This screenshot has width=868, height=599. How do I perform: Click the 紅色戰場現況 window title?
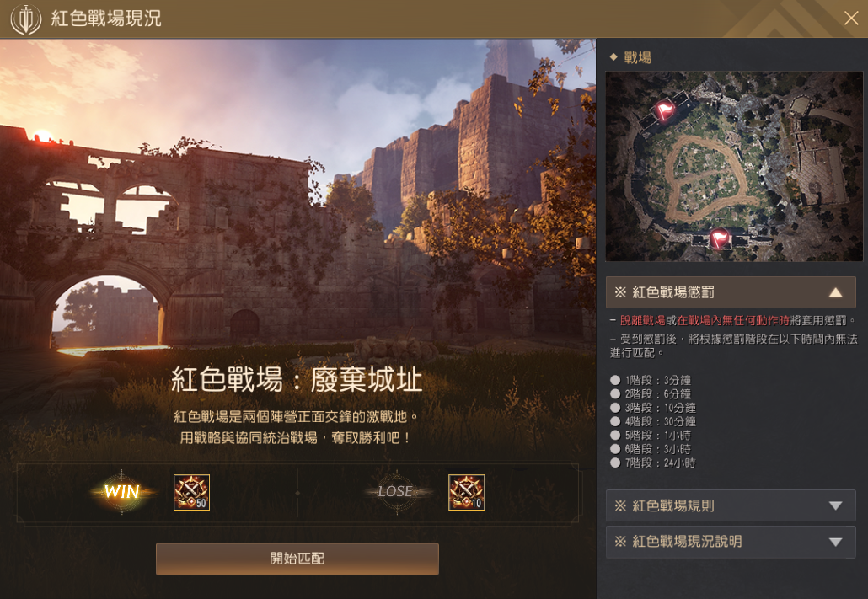[x=106, y=19]
